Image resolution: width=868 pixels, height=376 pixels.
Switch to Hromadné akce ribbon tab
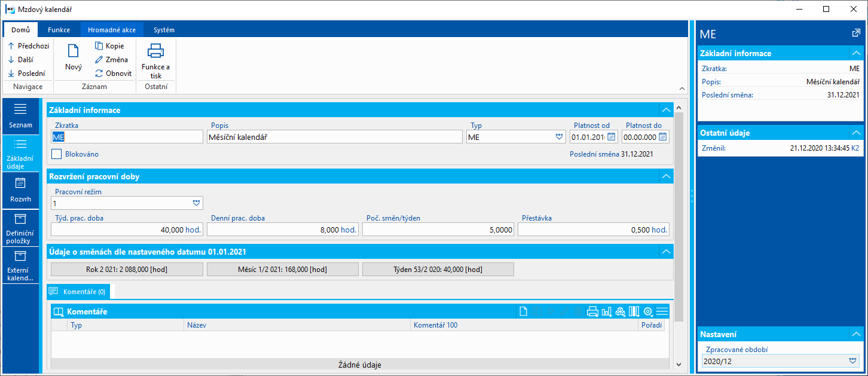112,30
